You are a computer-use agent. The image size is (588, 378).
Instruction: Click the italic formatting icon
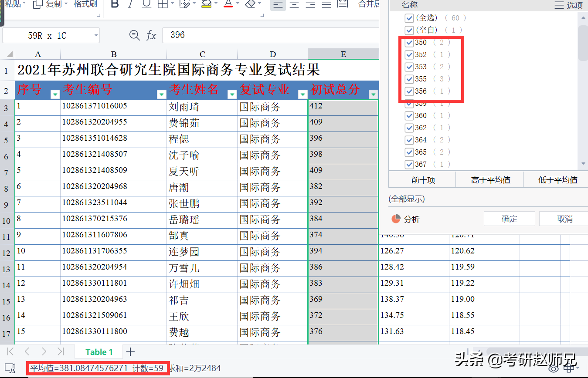(x=130, y=4)
